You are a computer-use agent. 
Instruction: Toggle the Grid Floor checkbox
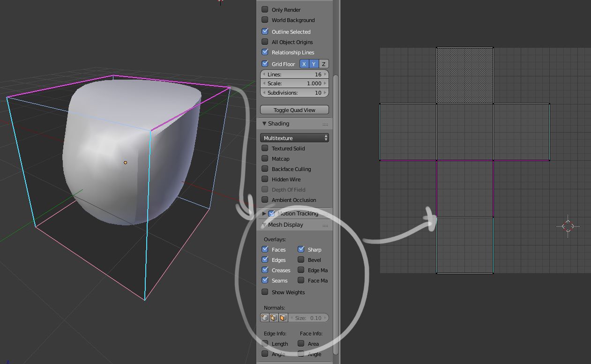pyautogui.click(x=265, y=64)
